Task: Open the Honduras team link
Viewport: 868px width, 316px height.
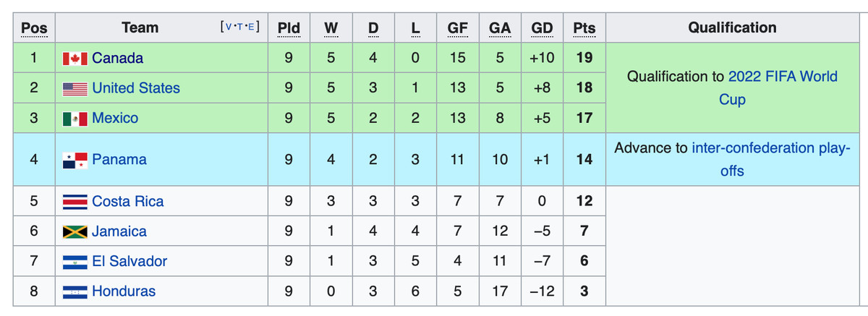Action: 124,292
